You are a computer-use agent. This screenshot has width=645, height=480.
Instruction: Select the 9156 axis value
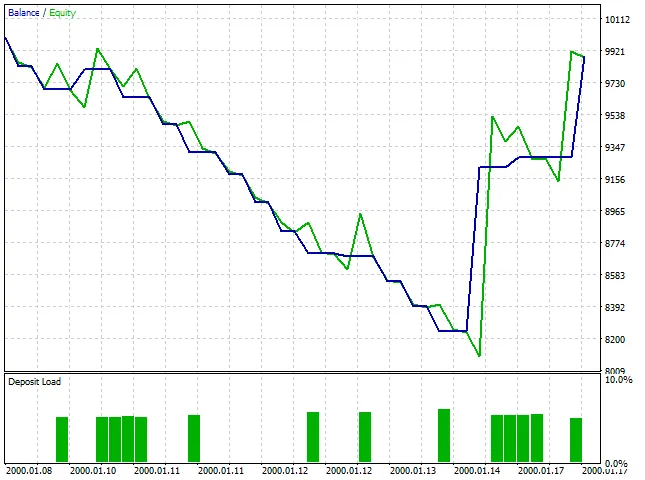tap(618, 179)
